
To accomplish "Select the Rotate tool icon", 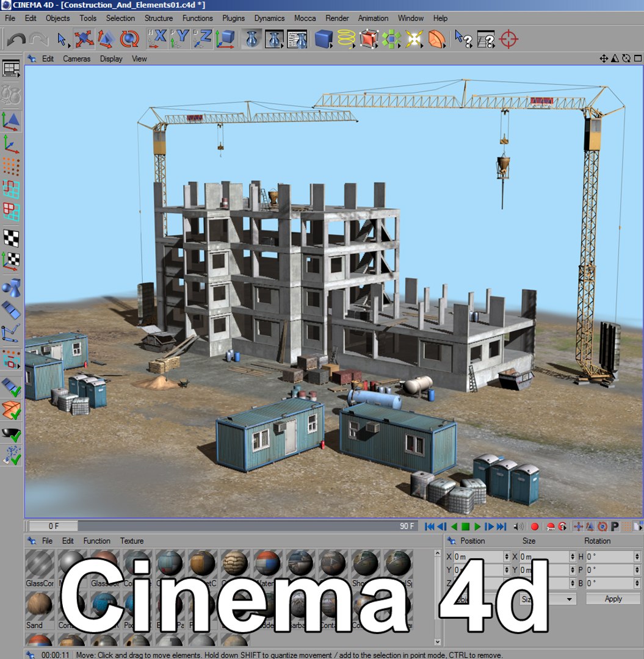I will click(129, 39).
